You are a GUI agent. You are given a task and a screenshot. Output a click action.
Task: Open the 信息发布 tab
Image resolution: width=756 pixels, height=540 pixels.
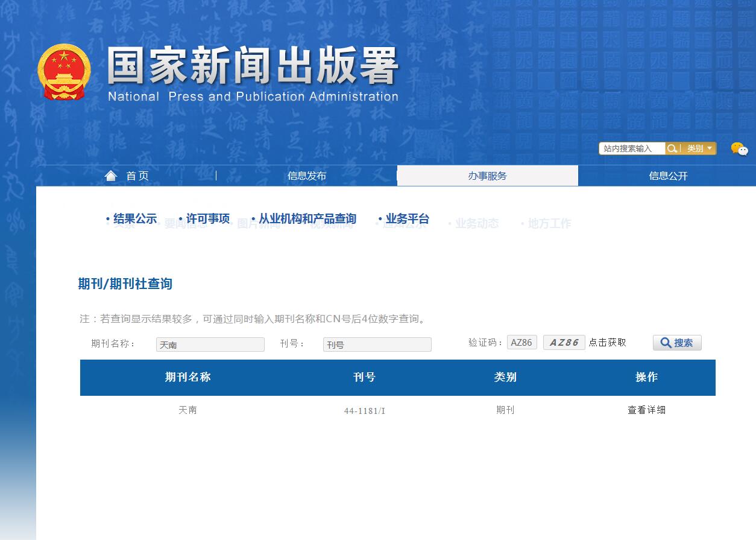click(x=306, y=176)
